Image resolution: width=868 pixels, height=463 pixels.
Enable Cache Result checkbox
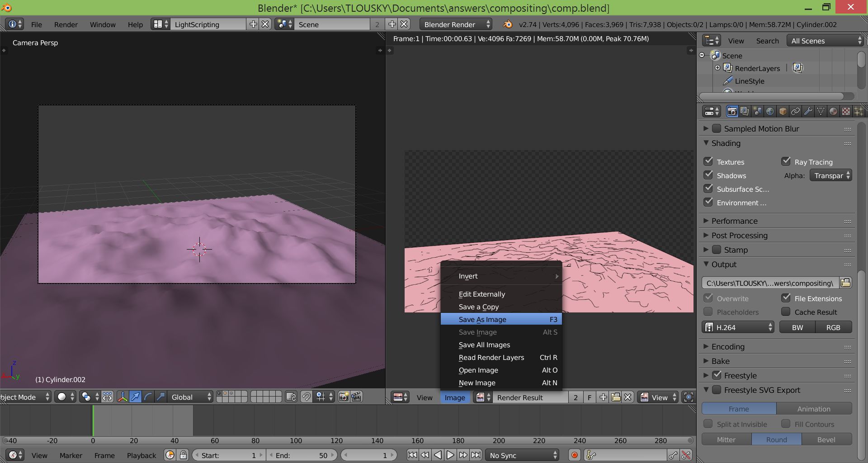786,312
